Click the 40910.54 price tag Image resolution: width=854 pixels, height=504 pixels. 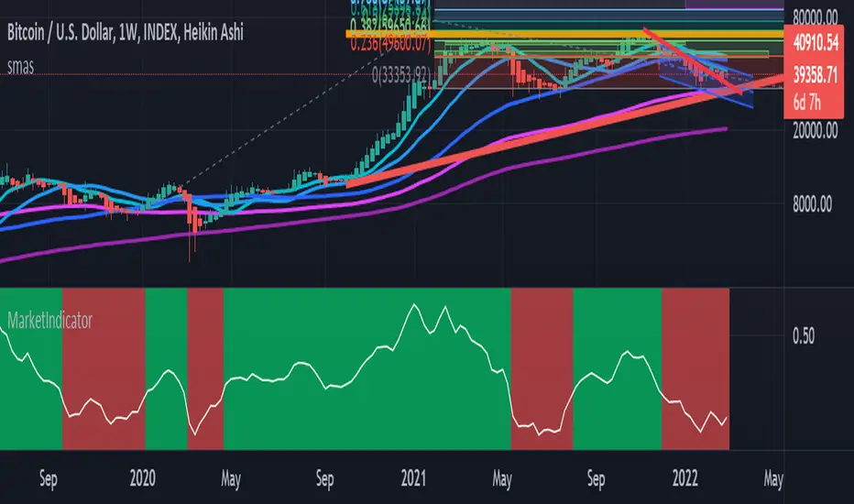[x=815, y=42]
